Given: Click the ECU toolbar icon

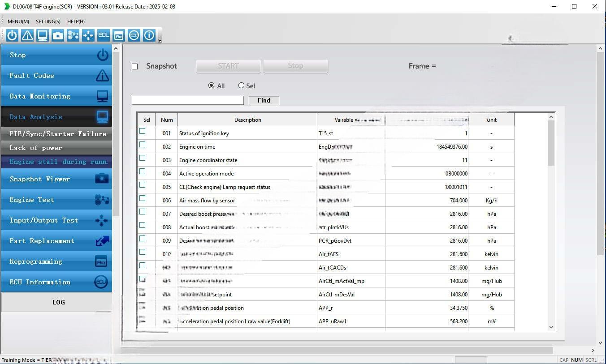Looking at the screenshot, I should [x=134, y=35].
